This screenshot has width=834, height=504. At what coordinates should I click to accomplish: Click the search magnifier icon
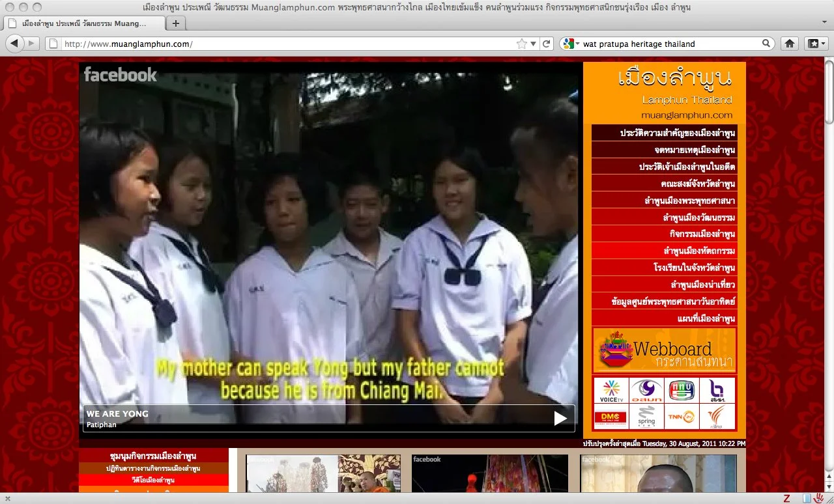766,44
